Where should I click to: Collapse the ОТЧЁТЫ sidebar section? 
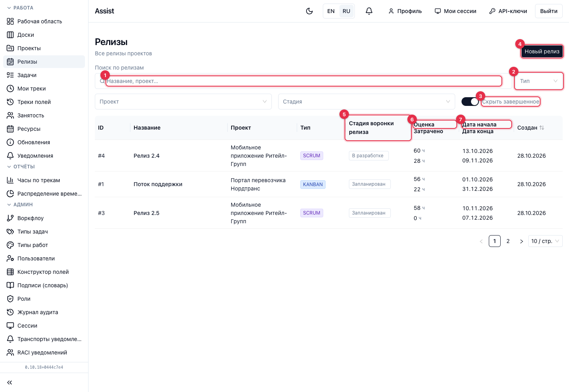point(21,167)
